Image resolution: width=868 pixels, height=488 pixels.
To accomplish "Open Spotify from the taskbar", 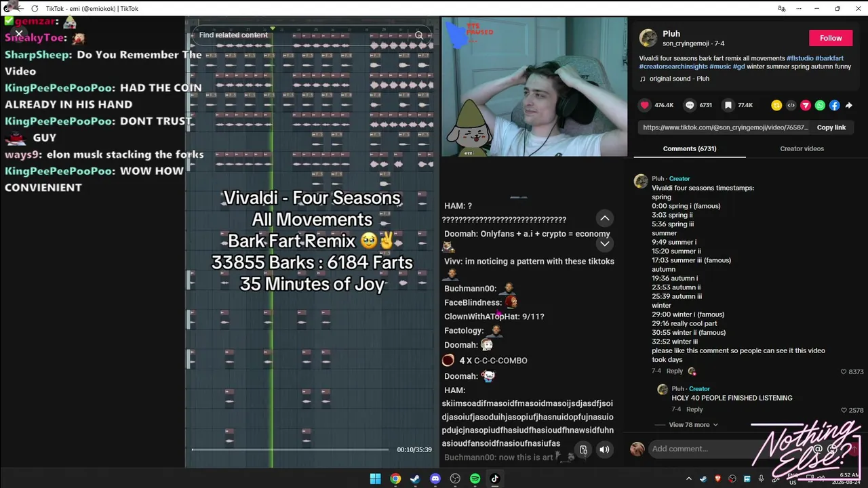I will point(475,479).
